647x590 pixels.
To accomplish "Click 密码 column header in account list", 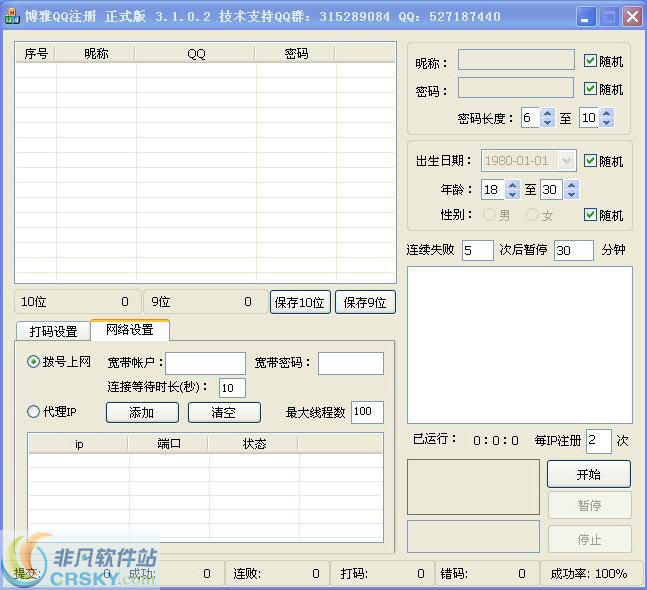I will 296,54.
